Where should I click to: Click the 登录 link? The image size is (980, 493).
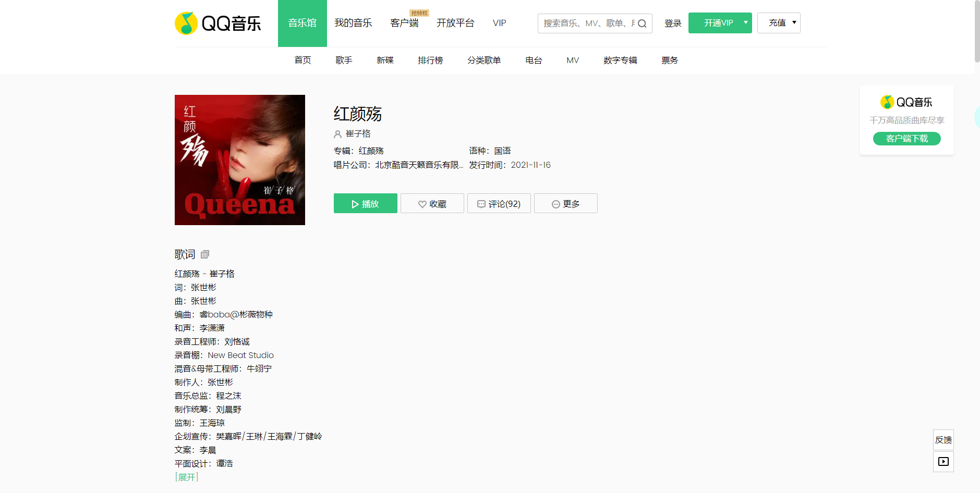pos(673,23)
